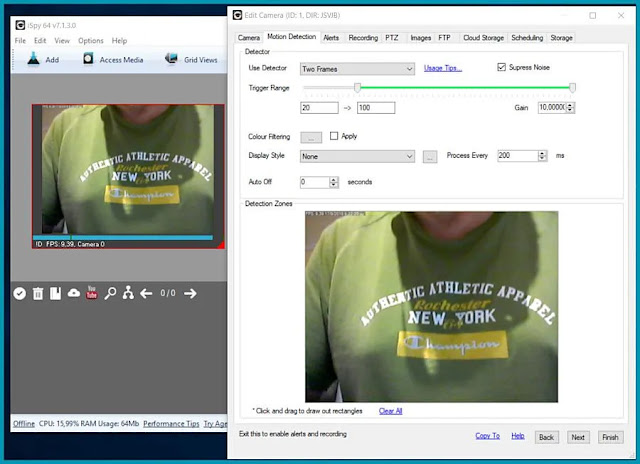Open the Cloud Storage tab
This screenshot has height=464, width=640.
coord(483,38)
